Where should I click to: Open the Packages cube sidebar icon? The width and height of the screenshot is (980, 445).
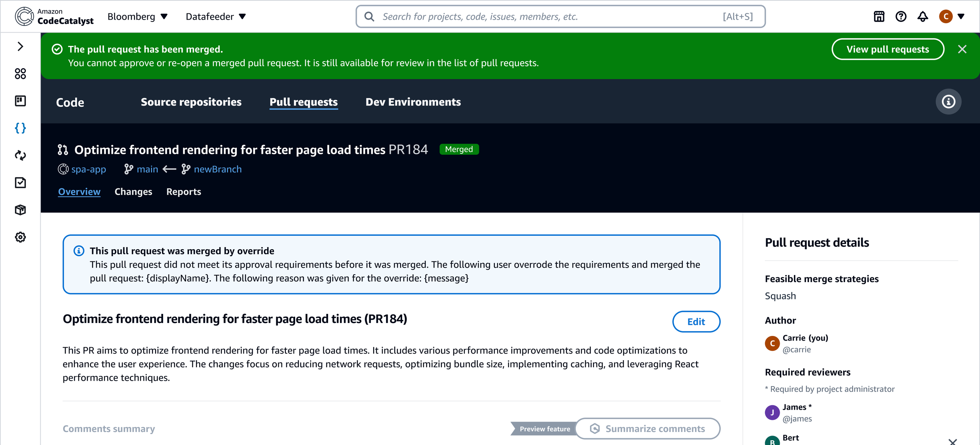pos(20,210)
